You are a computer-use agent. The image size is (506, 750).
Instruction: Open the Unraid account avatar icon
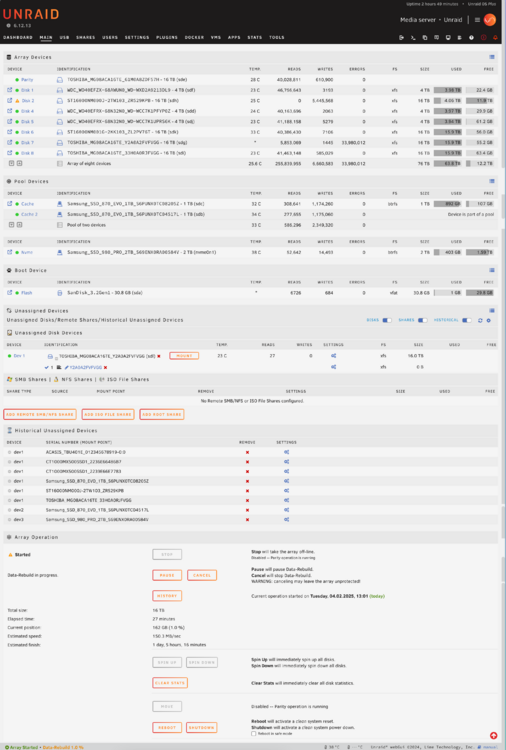click(490, 20)
